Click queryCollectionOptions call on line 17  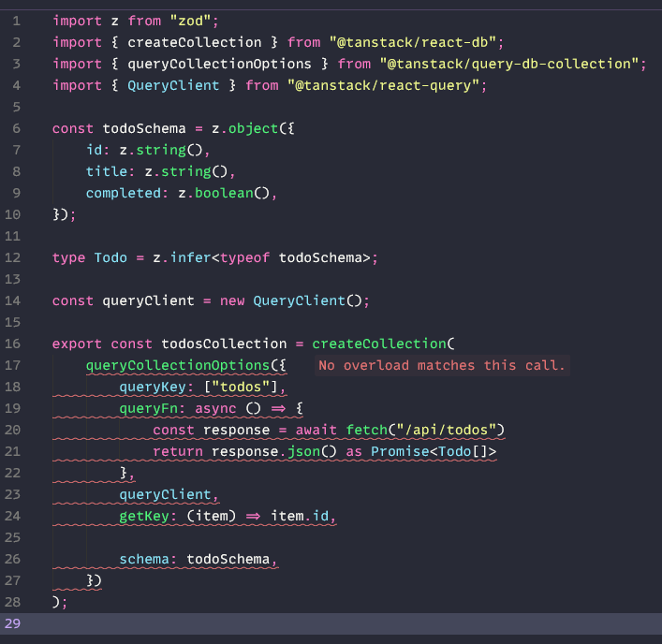click(178, 365)
